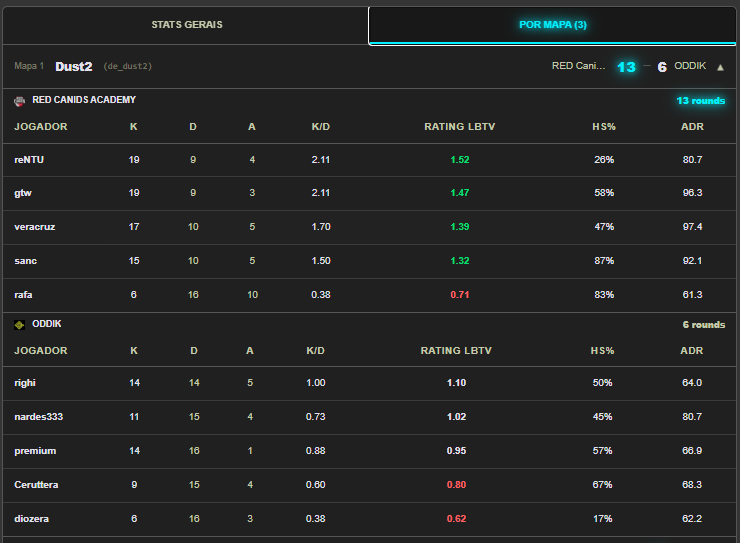Click Ceruttera's rating 0.80
The height and width of the screenshot is (543, 740).
[x=456, y=485]
